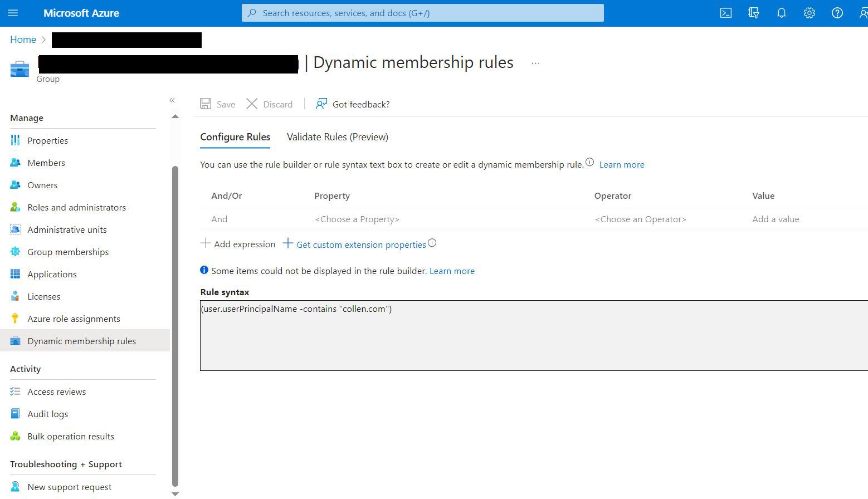The image size is (868, 499).
Task: Open portal settings gear
Action: pyautogui.click(x=810, y=13)
